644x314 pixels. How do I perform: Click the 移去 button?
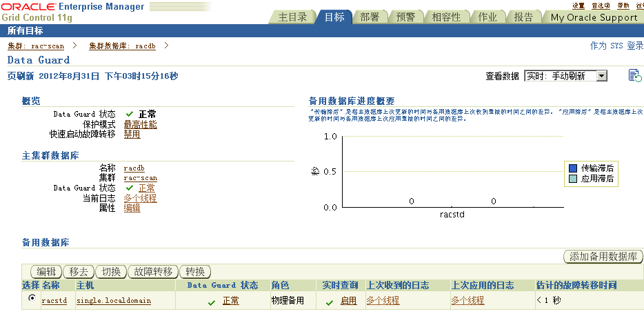pyautogui.click(x=79, y=272)
